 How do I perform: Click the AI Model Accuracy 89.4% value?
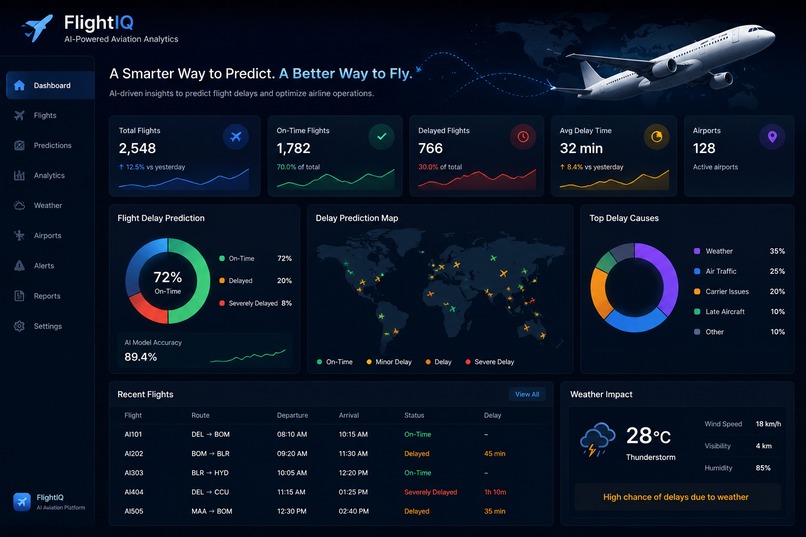click(x=141, y=357)
